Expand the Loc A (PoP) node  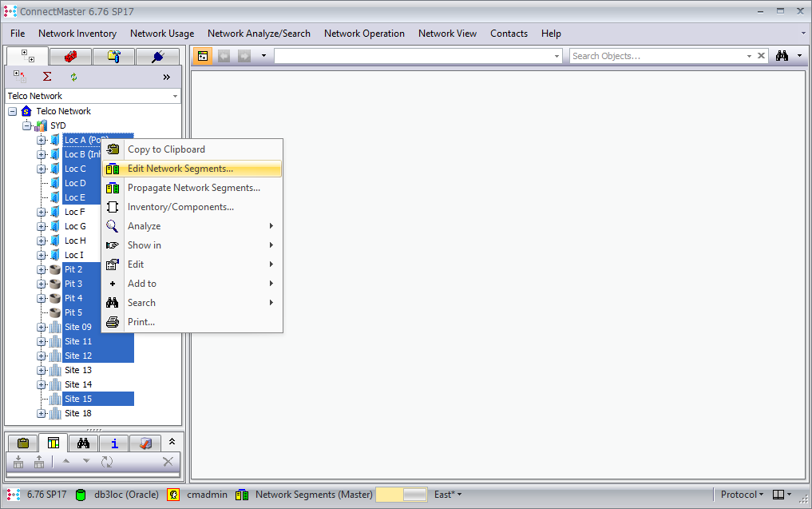(x=41, y=140)
